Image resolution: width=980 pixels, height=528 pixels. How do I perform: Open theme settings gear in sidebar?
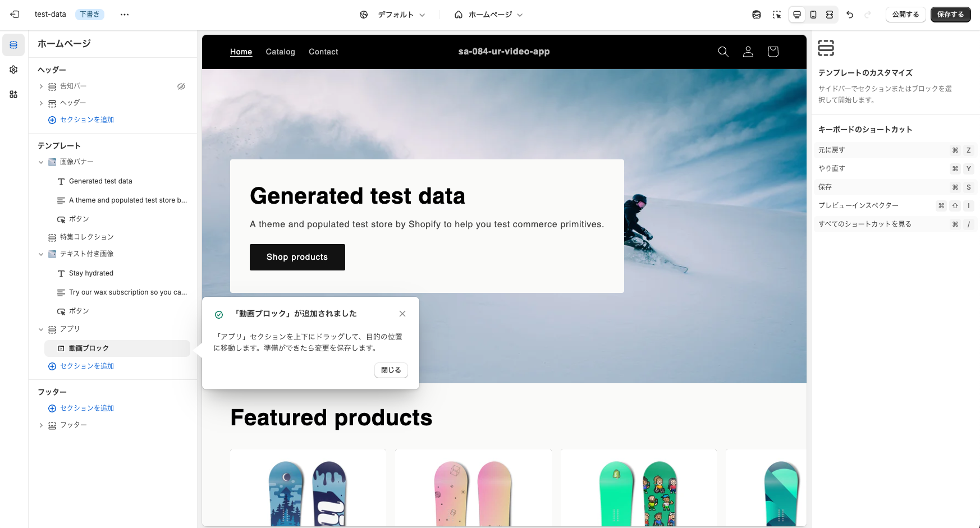click(13, 70)
